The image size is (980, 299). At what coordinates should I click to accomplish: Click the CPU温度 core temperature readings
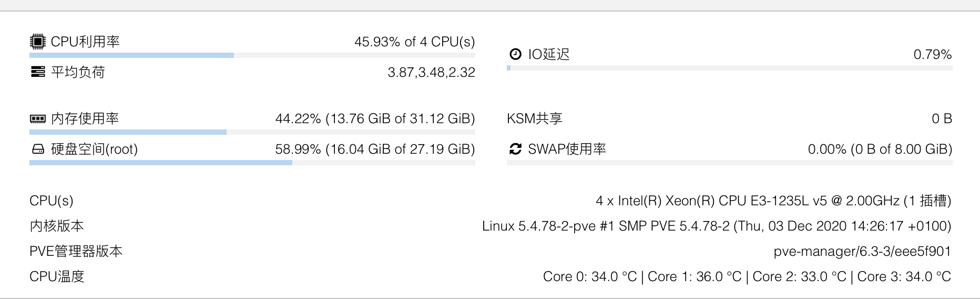point(747,277)
